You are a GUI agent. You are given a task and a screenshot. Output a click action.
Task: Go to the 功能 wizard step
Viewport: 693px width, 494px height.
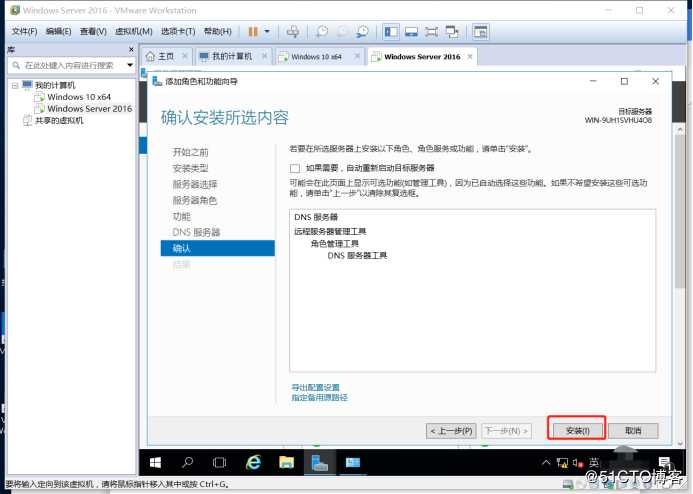click(182, 217)
